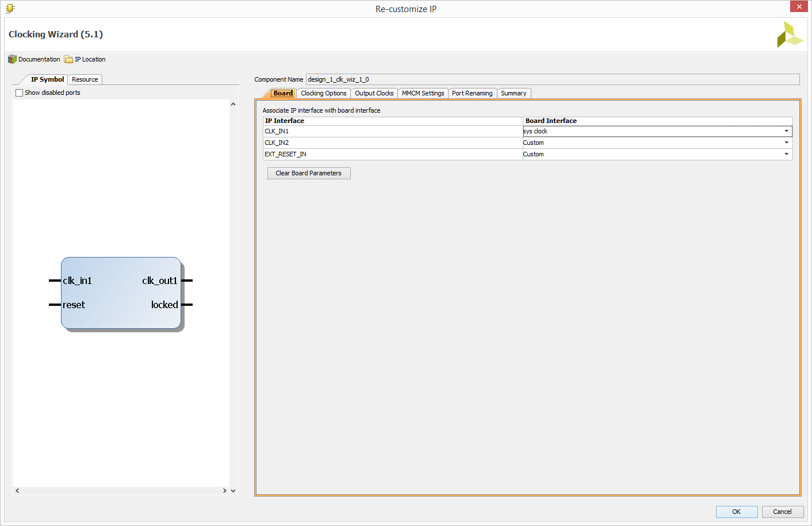Screen dimensions: 812x526
Task: Expand CLK_IN1 board interface dropdown
Action: [786, 131]
